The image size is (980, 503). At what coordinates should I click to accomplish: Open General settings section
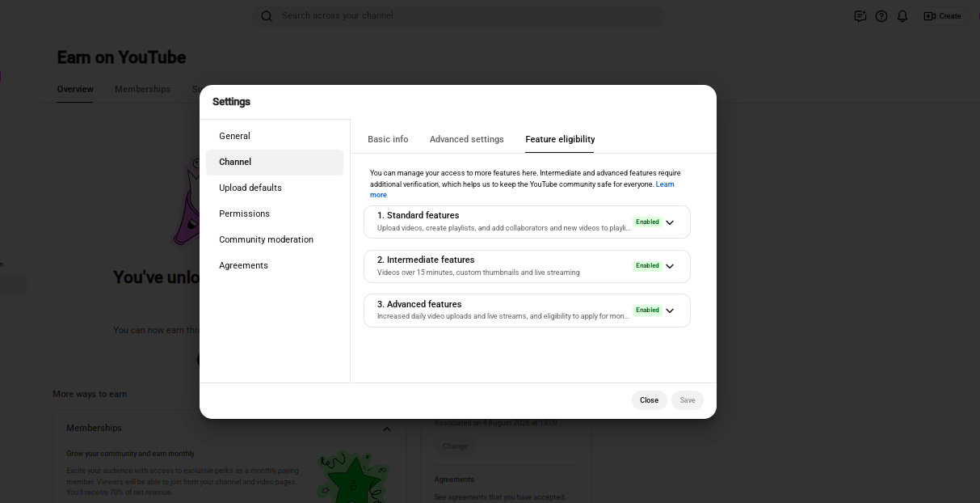pyautogui.click(x=275, y=136)
